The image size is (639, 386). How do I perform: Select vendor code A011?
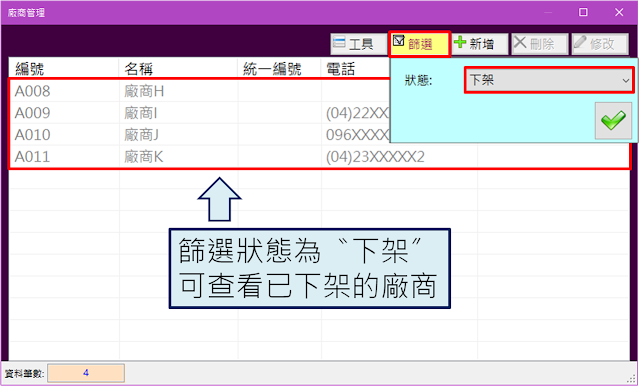(x=33, y=157)
